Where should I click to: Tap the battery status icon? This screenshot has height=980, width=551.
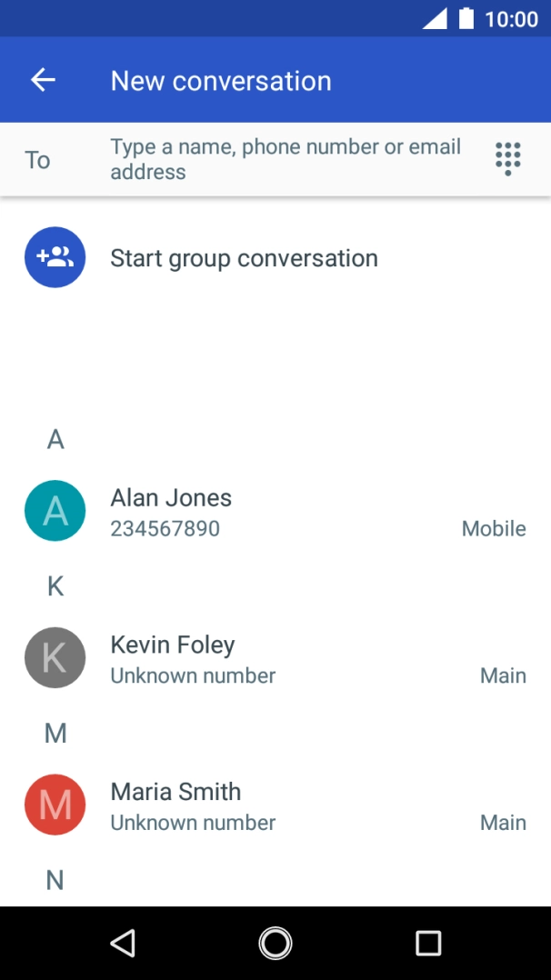point(466,18)
